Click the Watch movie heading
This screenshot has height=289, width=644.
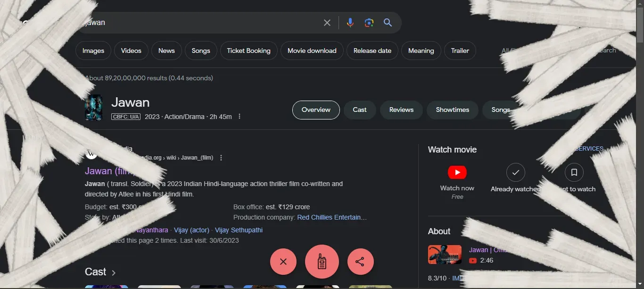(452, 150)
